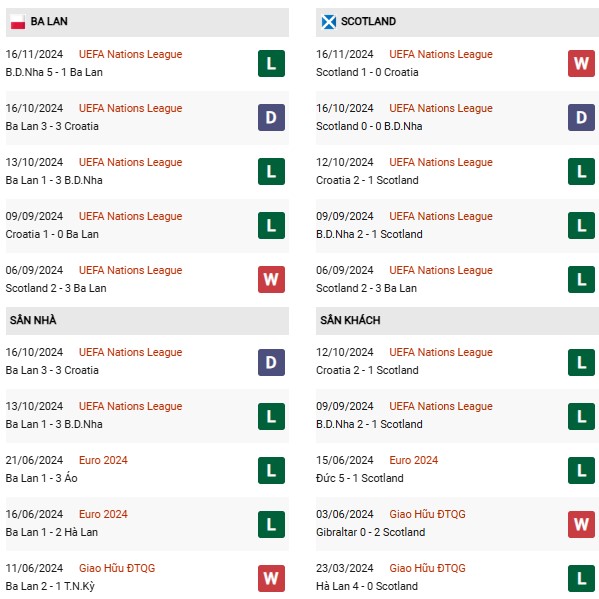Click the L badge for B.D.Nha 5-1 Ba Lan

pyautogui.click(x=271, y=63)
